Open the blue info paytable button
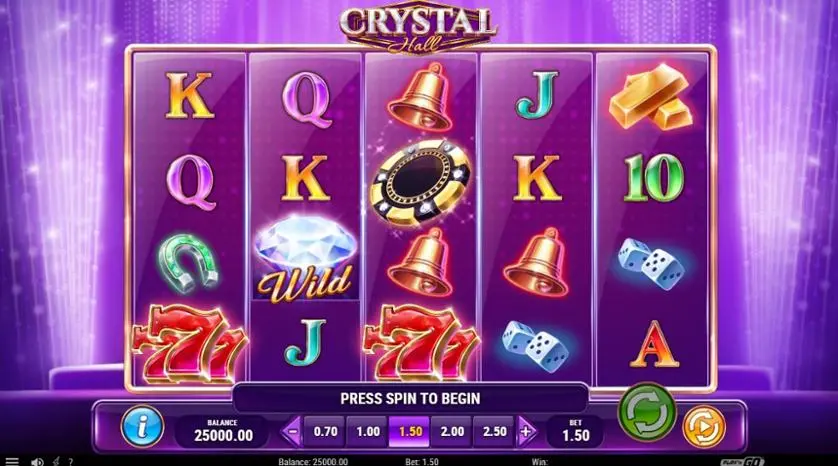This screenshot has height=466, width=838. click(142, 426)
